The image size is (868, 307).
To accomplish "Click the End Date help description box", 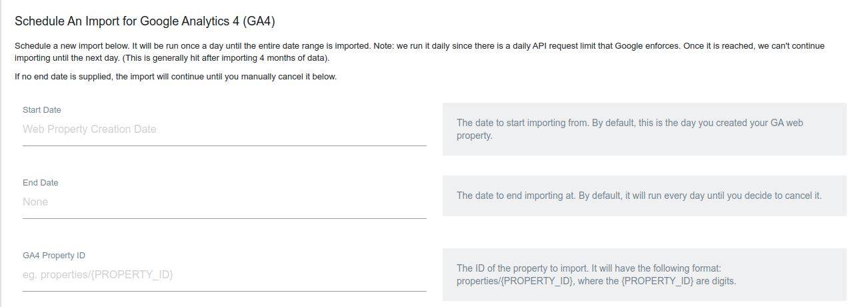I will (644, 196).
